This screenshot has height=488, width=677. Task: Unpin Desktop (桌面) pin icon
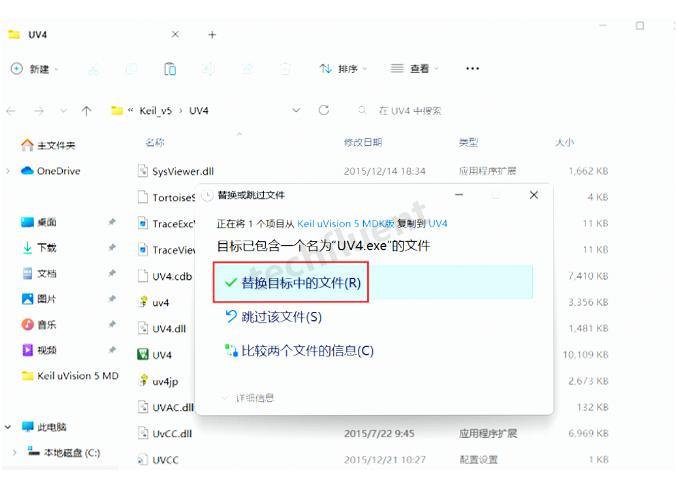(x=112, y=222)
